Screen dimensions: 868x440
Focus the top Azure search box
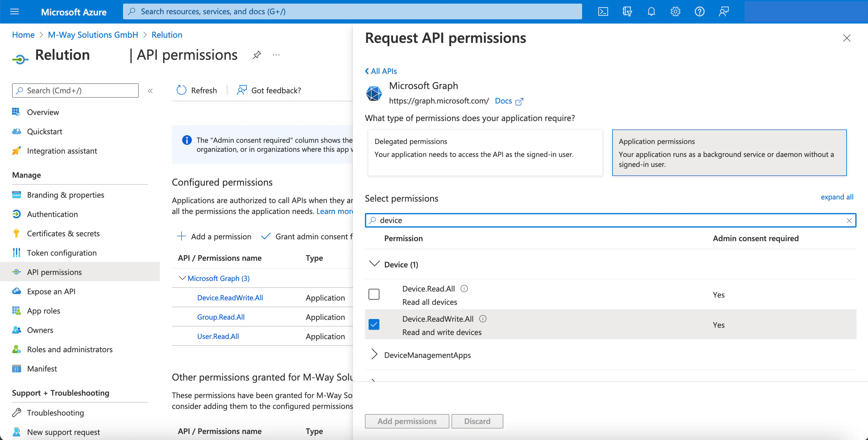click(x=352, y=11)
